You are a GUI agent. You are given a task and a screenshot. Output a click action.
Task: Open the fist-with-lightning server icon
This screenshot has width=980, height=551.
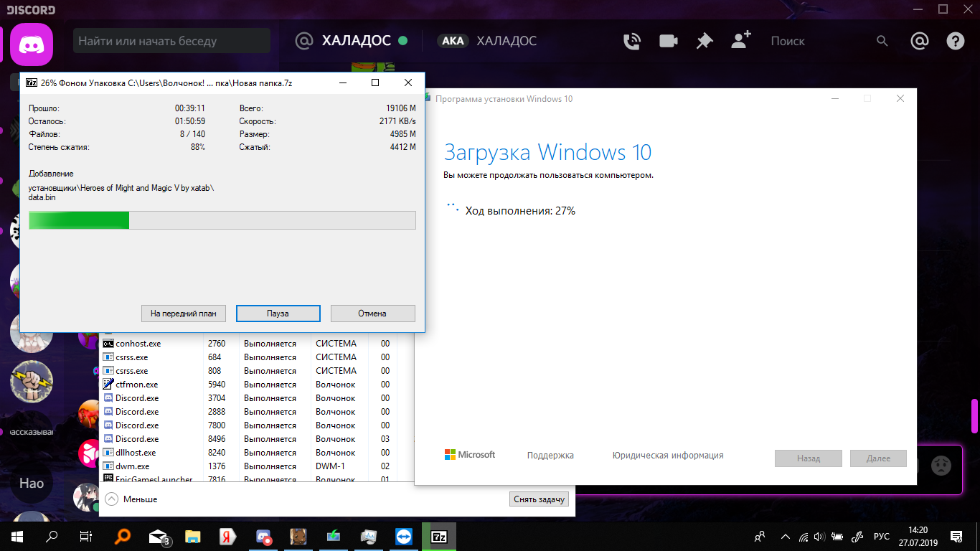tap(32, 380)
